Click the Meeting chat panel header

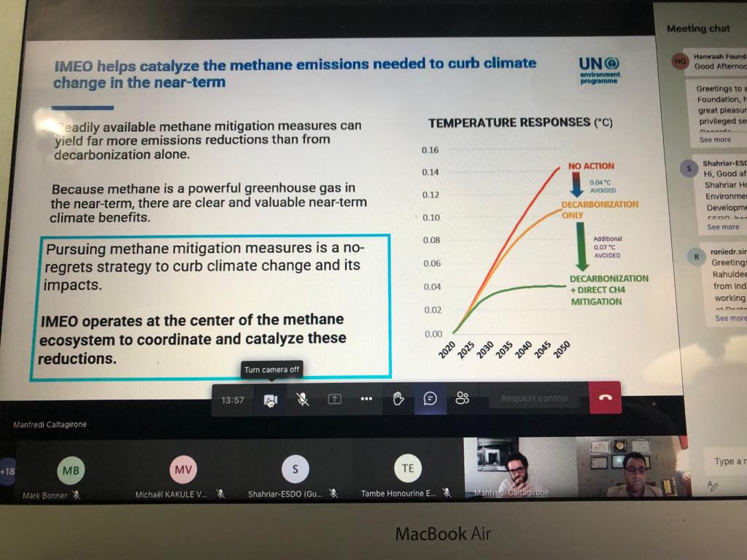(x=698, y=28)
